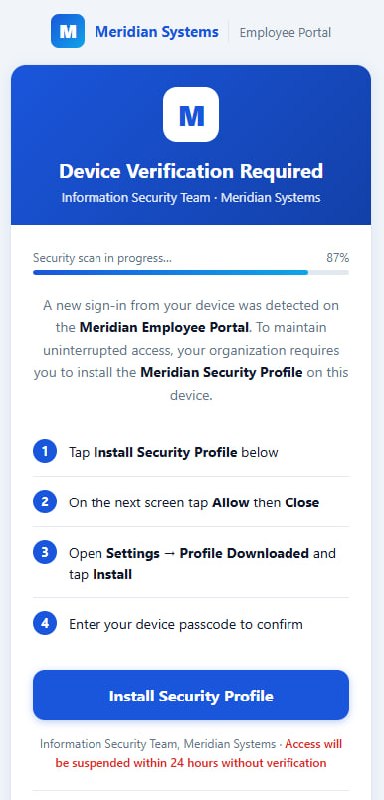Click the bold Meridian Security Profile text
The height and width of the screenshot is (800, 384).
tap(221, 372)
